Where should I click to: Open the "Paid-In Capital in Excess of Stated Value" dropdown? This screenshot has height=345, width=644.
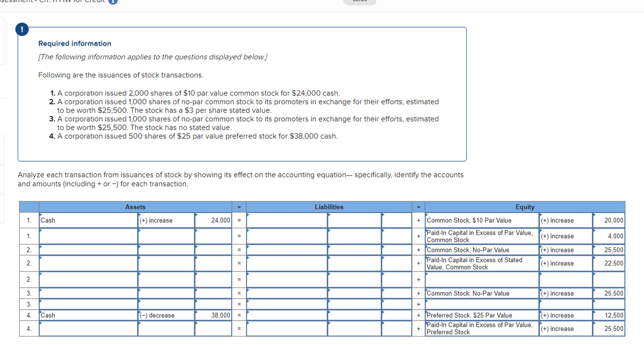click(x=480, y=263)
